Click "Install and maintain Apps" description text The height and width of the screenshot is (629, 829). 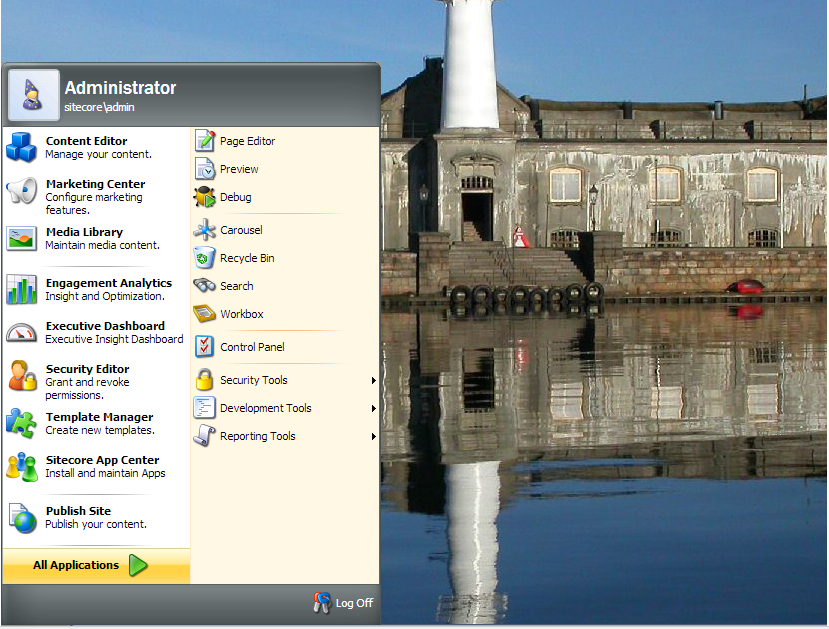(105, 473)
